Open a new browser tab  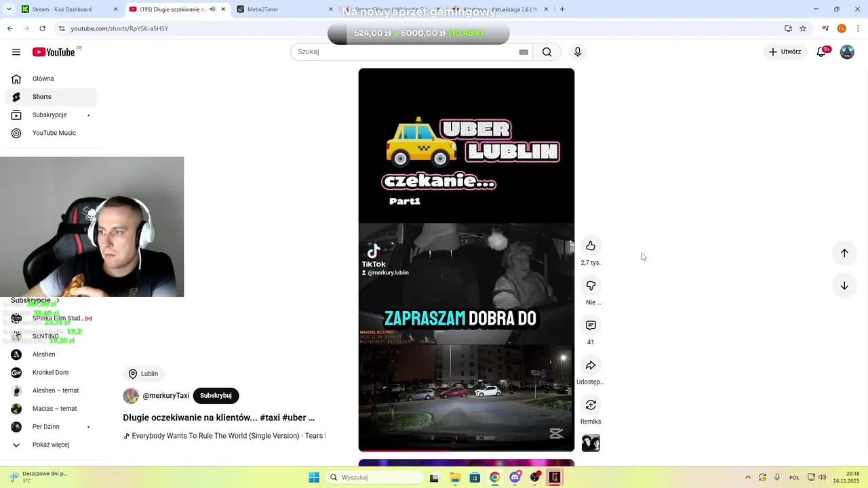pos(562,9)
